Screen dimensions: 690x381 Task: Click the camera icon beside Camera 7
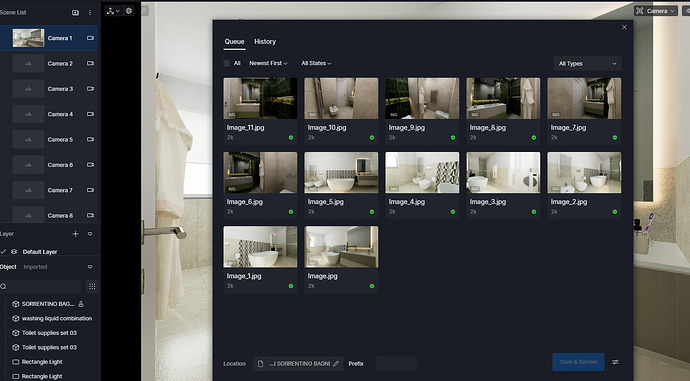point(90,190)
